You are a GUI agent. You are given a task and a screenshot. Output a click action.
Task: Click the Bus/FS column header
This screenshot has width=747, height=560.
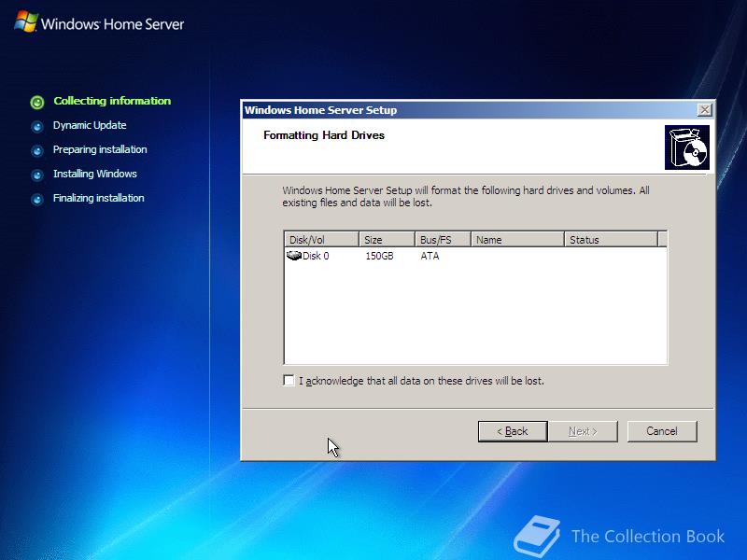tap(443, 240)
